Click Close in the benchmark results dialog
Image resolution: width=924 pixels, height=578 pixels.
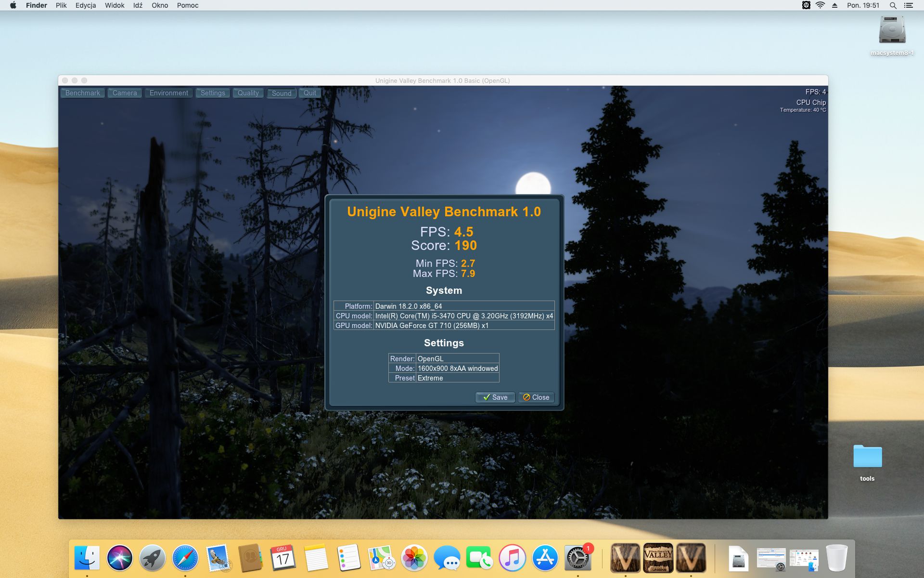(536, 397)
